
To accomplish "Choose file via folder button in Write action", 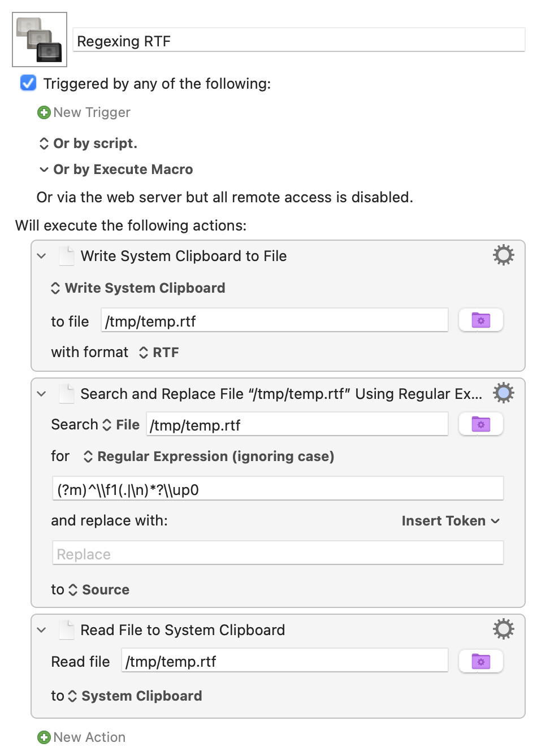I will pyautogui.click(x=480, y=320).
